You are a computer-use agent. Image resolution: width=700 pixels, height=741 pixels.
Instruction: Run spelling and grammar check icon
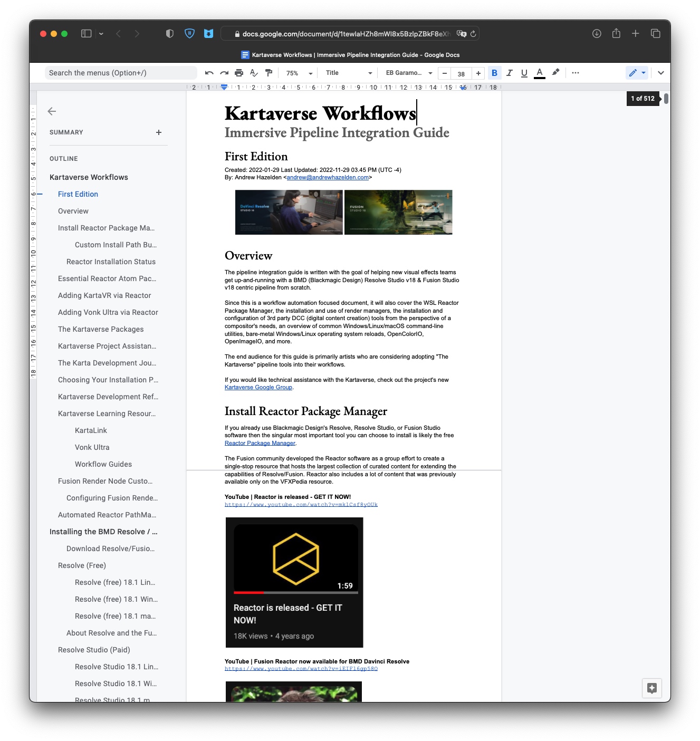254,73
